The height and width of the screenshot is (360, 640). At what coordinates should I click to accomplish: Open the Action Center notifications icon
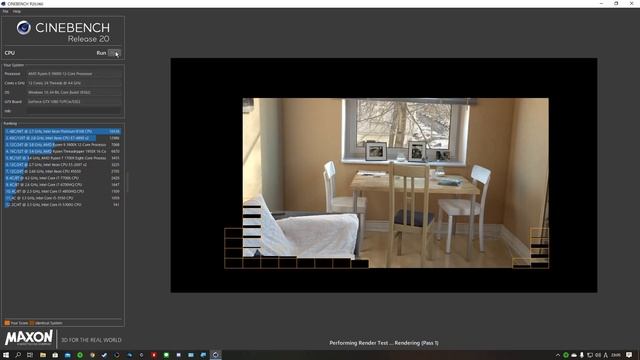click(x=629, y=355)
